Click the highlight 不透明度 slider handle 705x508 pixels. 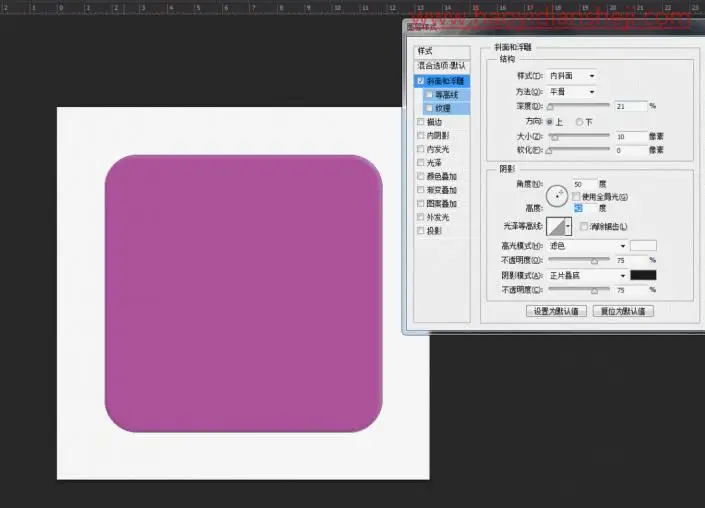click(x=594, y=261)
